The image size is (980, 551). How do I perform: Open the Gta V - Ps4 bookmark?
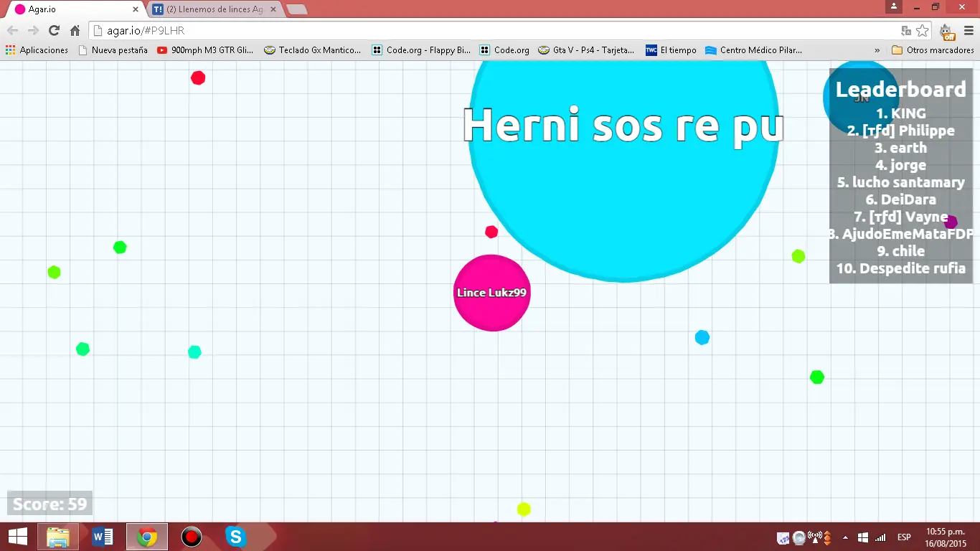click(587, 50)
